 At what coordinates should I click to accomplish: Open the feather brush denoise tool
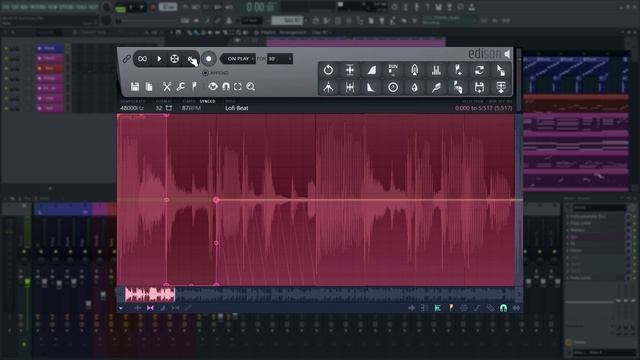pos(436,87)
